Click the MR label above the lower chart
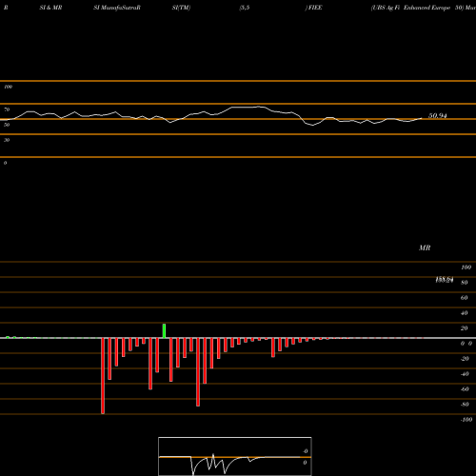This screenshot has height=476, width=476. [x=425, y=248]
